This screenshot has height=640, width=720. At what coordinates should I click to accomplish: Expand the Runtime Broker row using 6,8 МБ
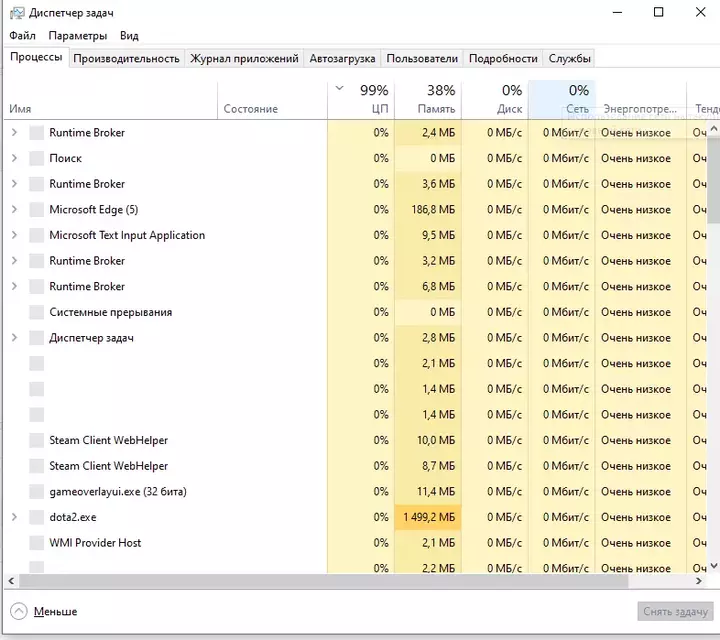14,286
